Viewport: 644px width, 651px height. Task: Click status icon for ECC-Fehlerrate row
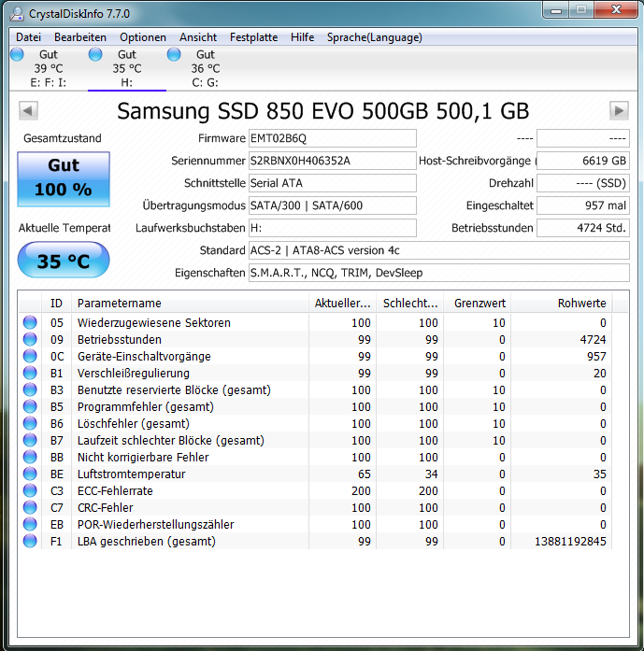(x=30, y=490)
